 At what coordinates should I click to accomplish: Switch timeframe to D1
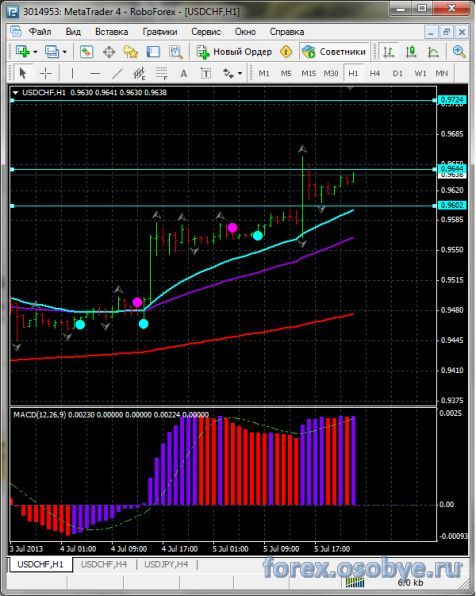click(x=398, y=73)
